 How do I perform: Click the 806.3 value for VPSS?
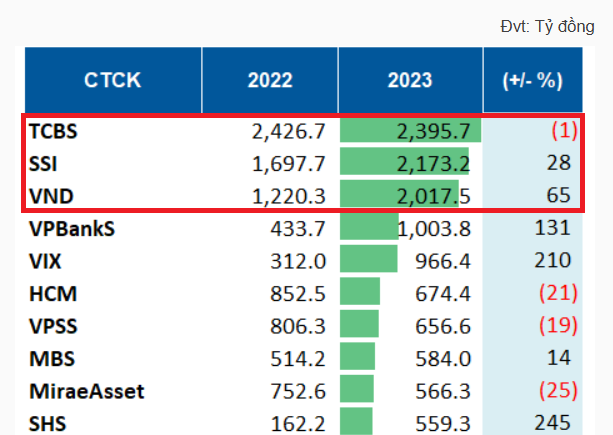tap(298, 326)
